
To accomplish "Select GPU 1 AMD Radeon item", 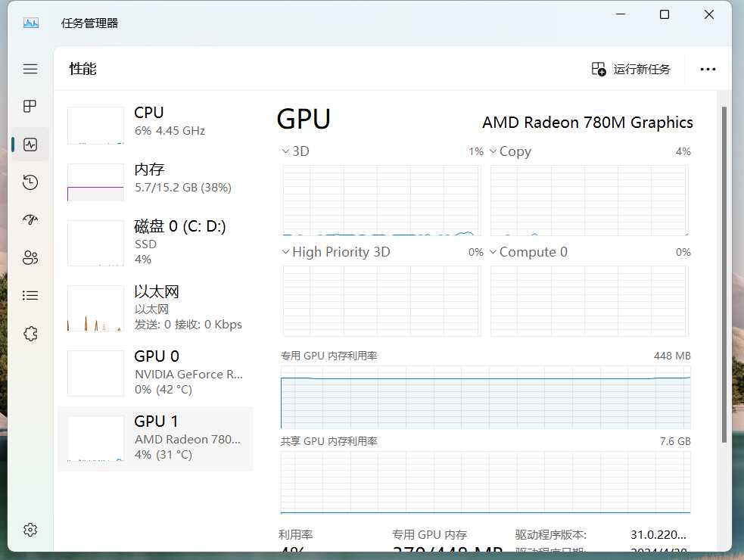I will pos(155,438).
